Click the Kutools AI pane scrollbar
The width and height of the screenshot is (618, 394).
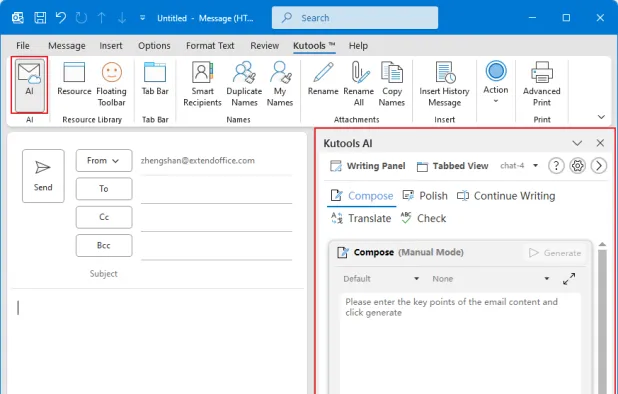[602, 321]
